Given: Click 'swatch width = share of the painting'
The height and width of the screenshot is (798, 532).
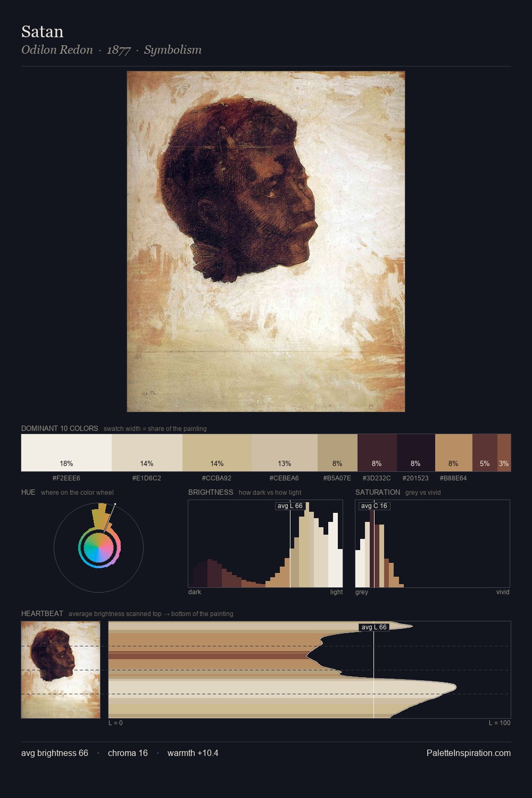Looking at the screenshot, I should (x=155, y=429).
